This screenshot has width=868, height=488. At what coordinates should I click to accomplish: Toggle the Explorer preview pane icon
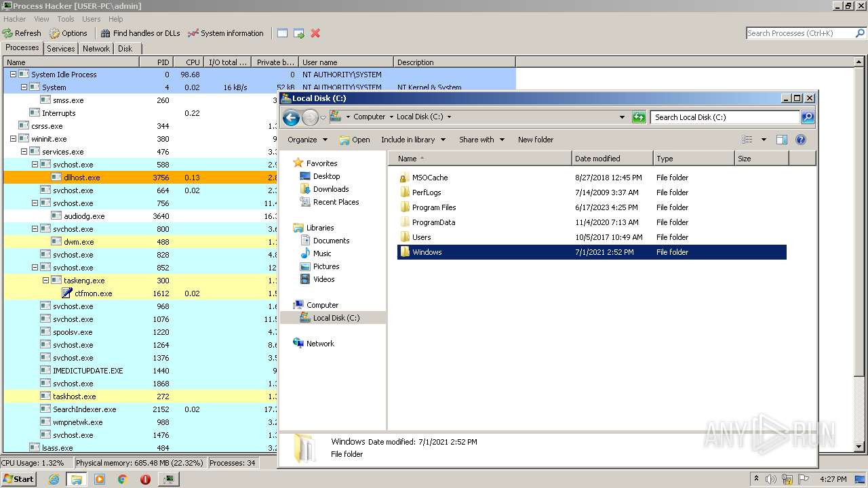[x=781, y=140]
